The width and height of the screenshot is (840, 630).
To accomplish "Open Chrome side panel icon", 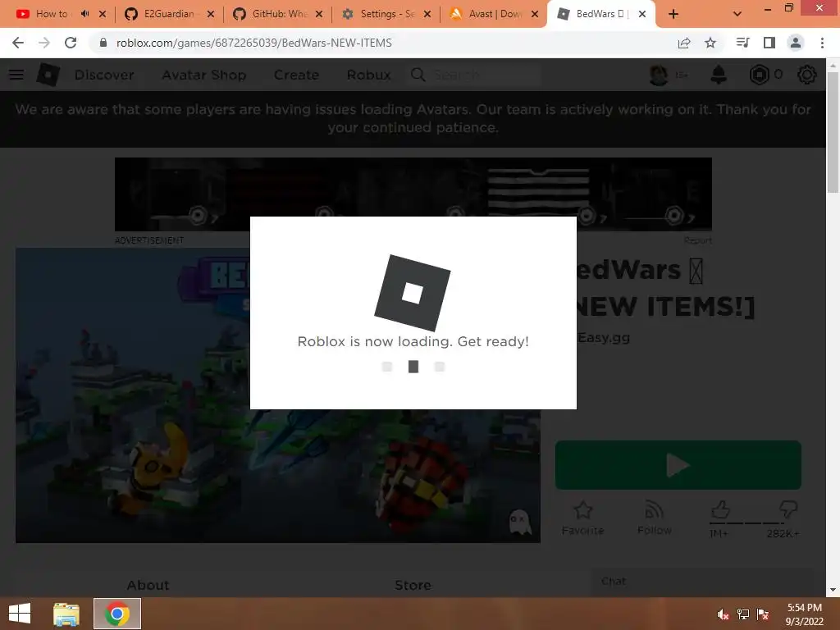I will tap(769, 43).
